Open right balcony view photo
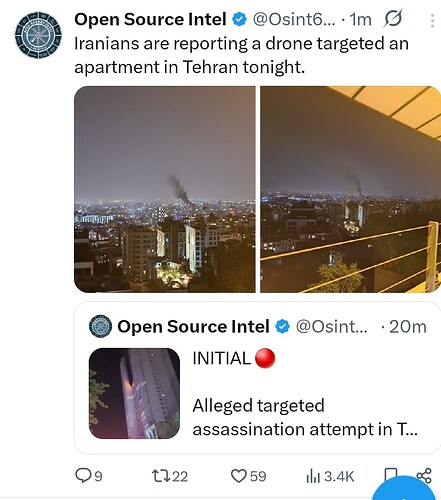The image size is (441, 500). [351, 189]
